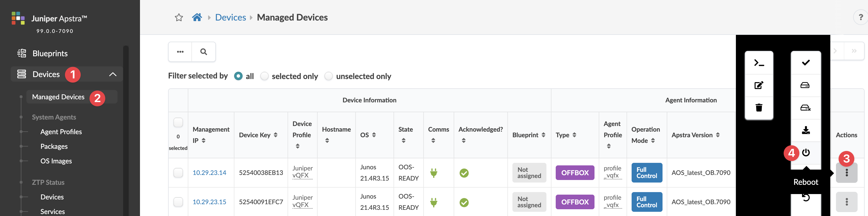Click the download install icon
868x216 pixels.
coord(806,130)
